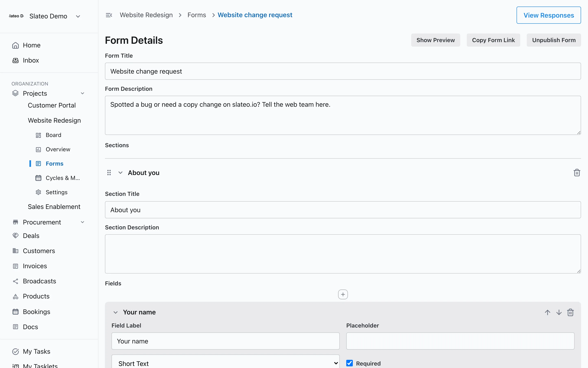
Task: Open Overview page
Action: point(58,149)
